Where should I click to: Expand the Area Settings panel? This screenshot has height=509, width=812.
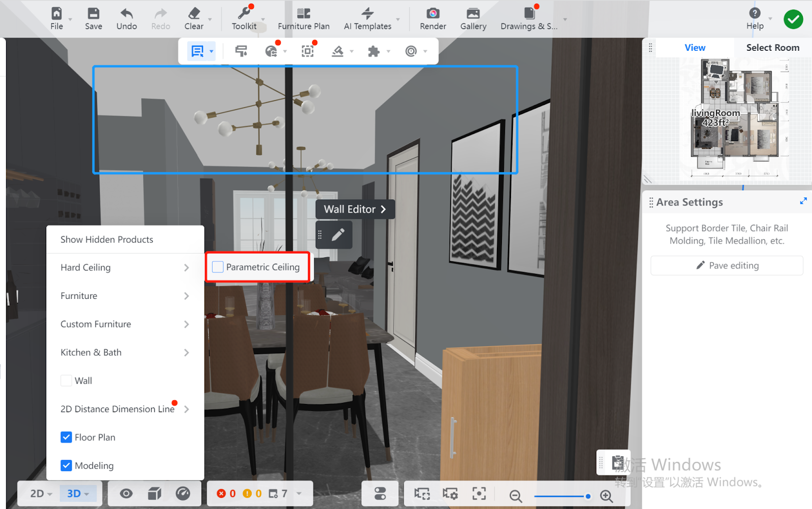coord(803,201)
